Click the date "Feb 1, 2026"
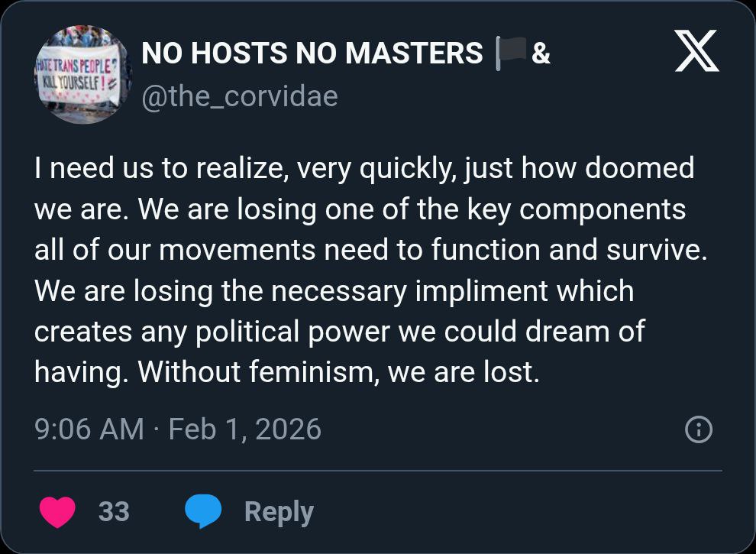The height and width of the screenshot is (554, 756). pos(244,429)
